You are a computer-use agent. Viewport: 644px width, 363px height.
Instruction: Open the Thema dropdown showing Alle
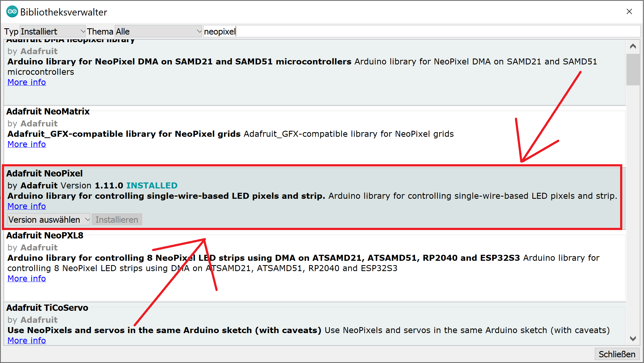[x=158, y=32]
